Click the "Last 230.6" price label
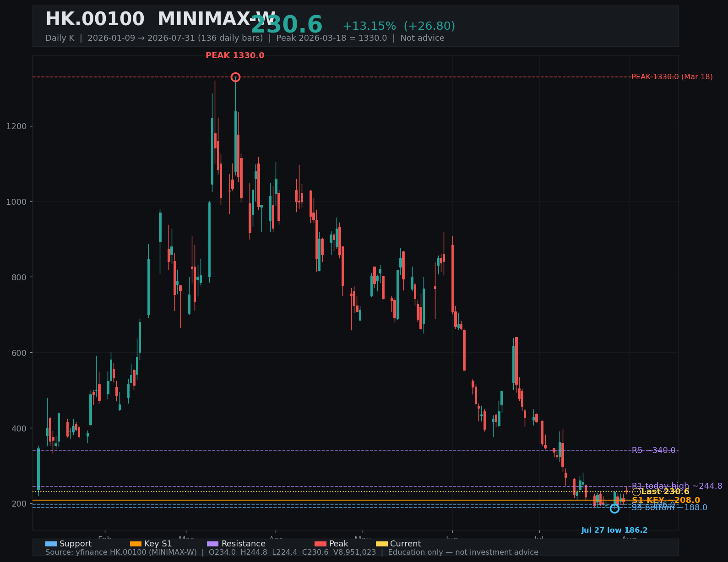 point(665,491)
